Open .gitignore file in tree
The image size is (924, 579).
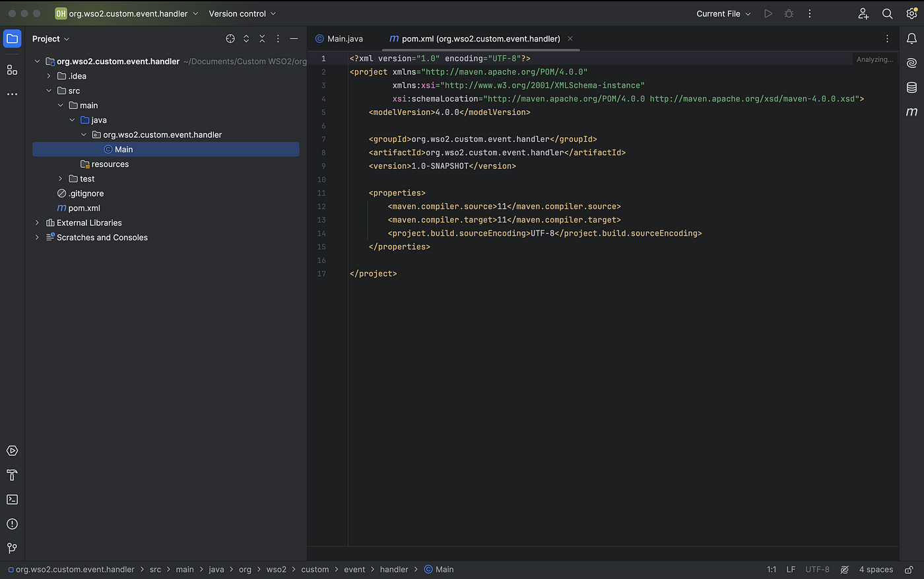pos(81,193)
